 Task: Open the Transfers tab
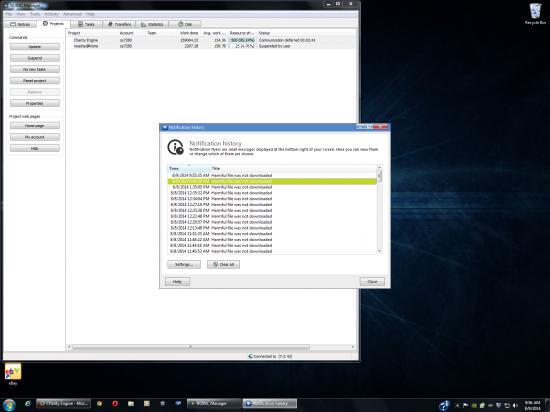pos(119,24)
